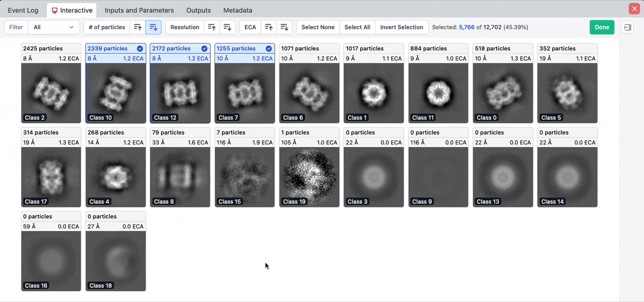This screenshot has height=302, width=644.
Task: Click the Invert Selection button
Action: (402, 27)
